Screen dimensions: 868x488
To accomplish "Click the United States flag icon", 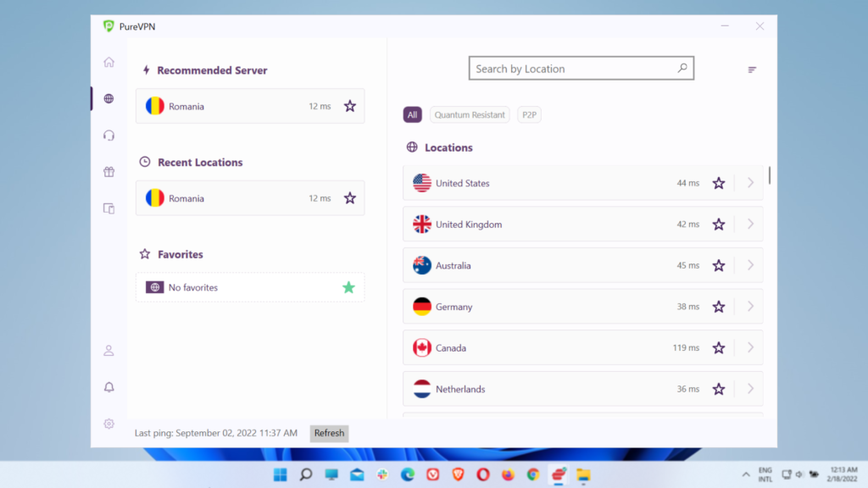I will [422, 183].
